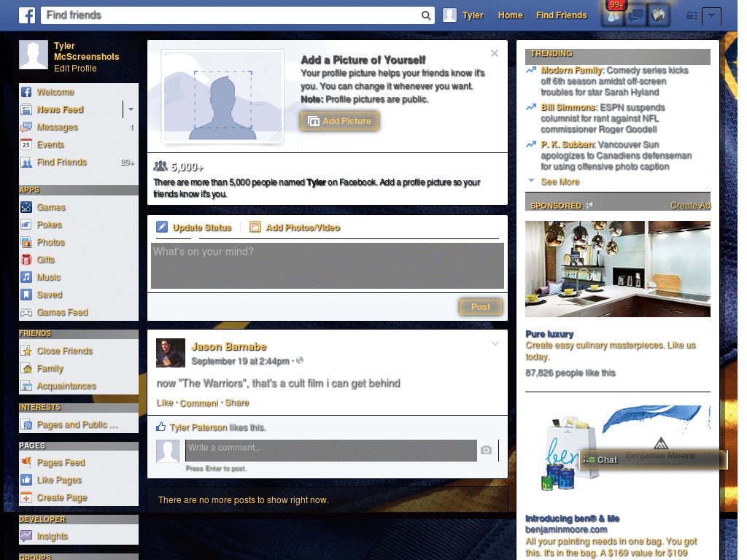Click the sidebar profile picture thumbnail
This screenshot has width=747, height=560.
pos(34,55)
